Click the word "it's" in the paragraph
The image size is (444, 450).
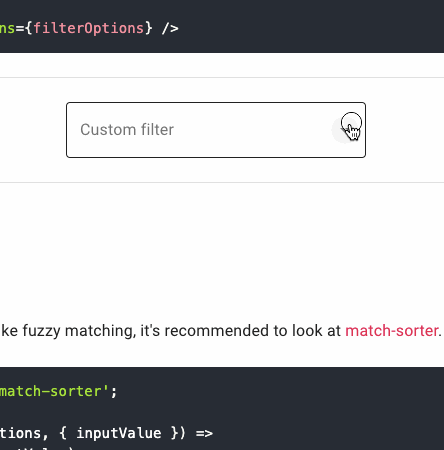150,331
